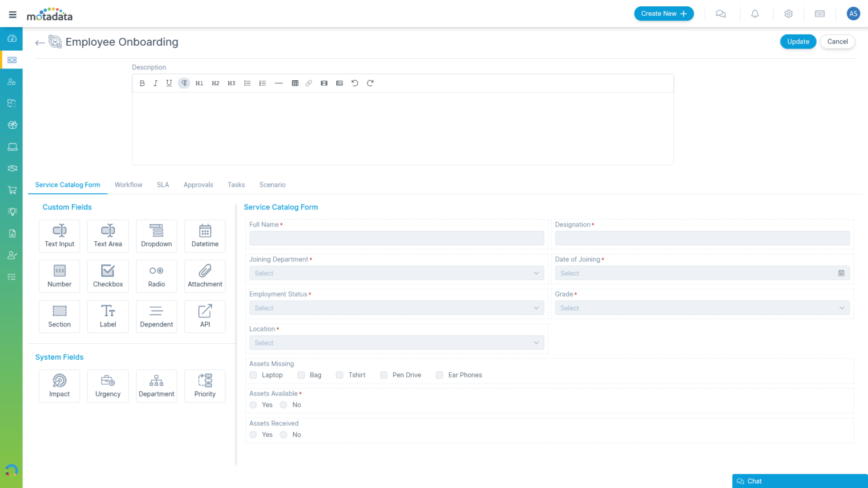Click the undo icon in the description toolbar
The width and height of the screenshot is (868, 488).
(x=354, y=83)
